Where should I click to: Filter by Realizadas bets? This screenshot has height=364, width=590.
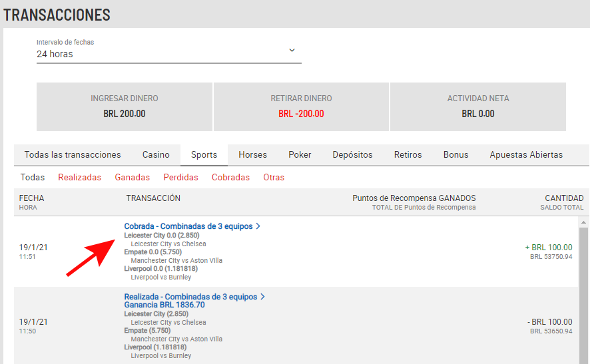click(79, 177)
